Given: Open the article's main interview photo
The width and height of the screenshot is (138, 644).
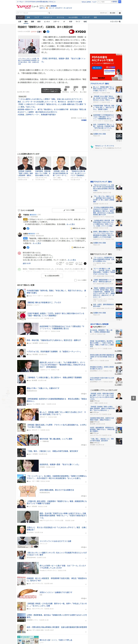Looking at the screenshot, I should (29, 46).
